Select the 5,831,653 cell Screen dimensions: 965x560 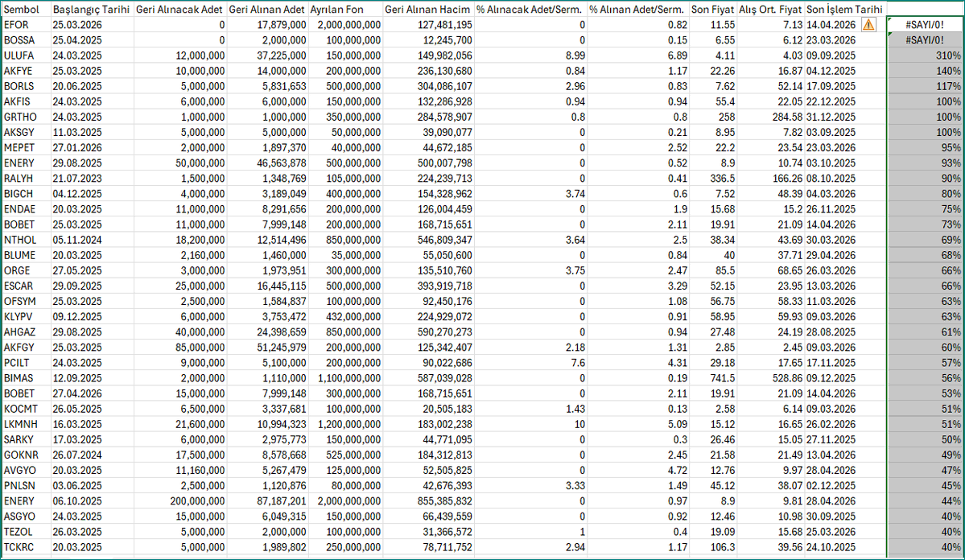point(268,86)
